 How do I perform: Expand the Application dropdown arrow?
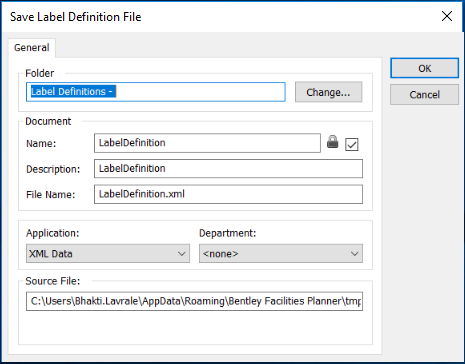click(182, 254)
